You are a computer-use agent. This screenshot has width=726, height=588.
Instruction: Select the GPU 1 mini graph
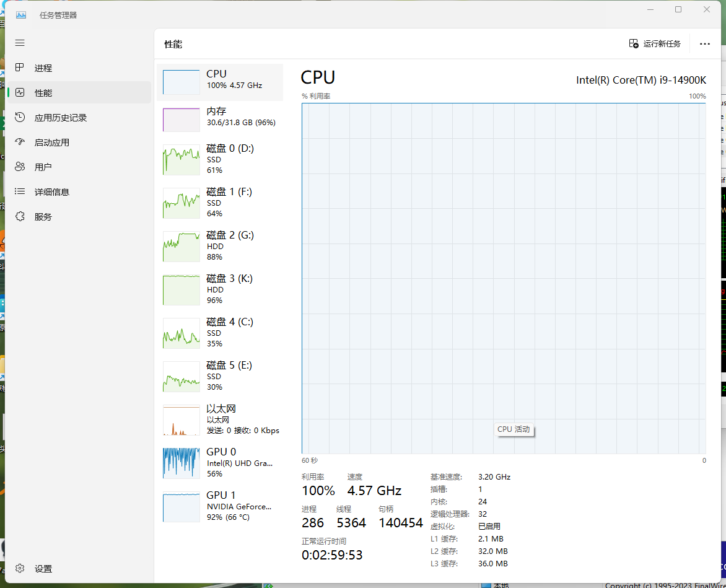tap(181, 506)
